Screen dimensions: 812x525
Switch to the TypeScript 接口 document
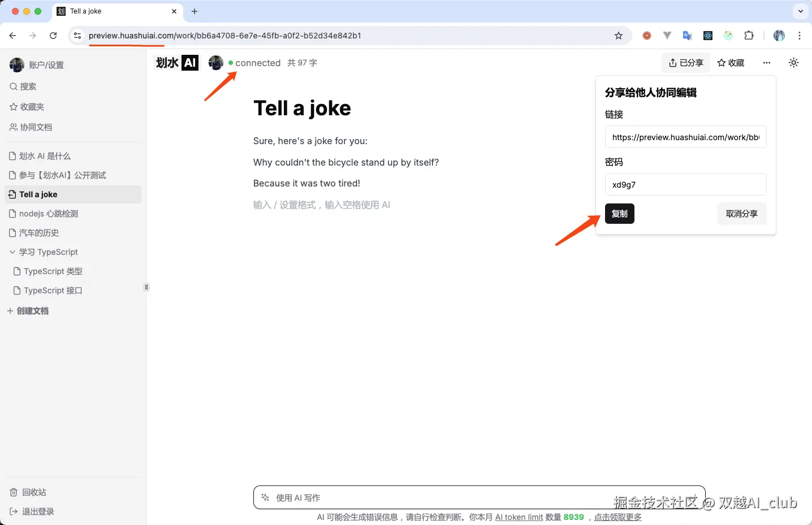[54, 290]
